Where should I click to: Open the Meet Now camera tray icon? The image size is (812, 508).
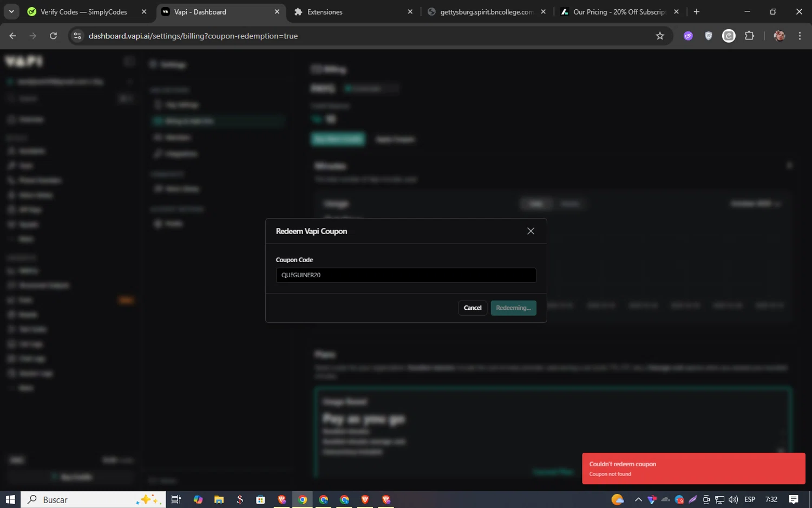[x=706, y=499]
